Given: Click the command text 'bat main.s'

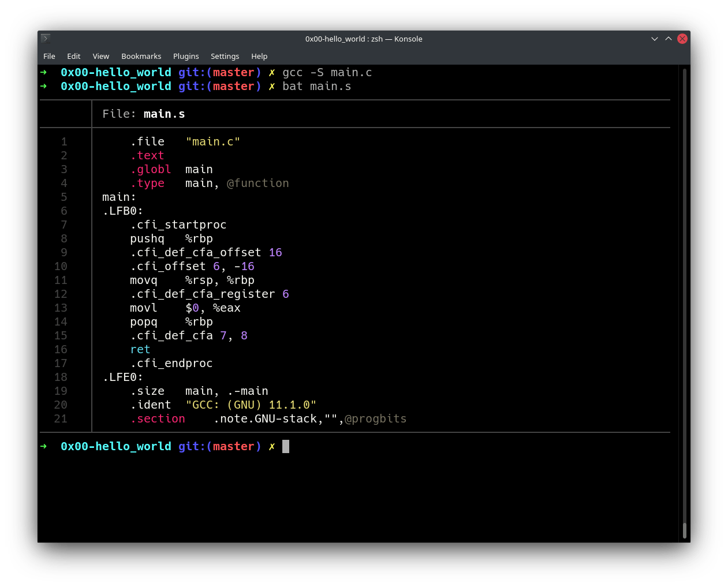Looking at the screenshot, I should tap(317, 86).
